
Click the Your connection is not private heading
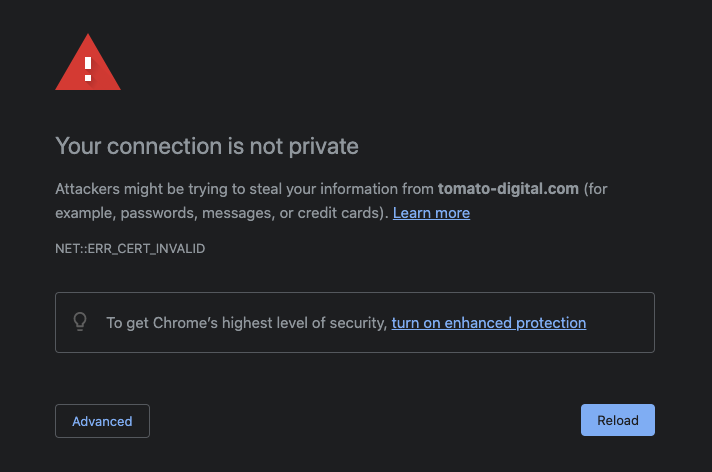pos(207,146)
